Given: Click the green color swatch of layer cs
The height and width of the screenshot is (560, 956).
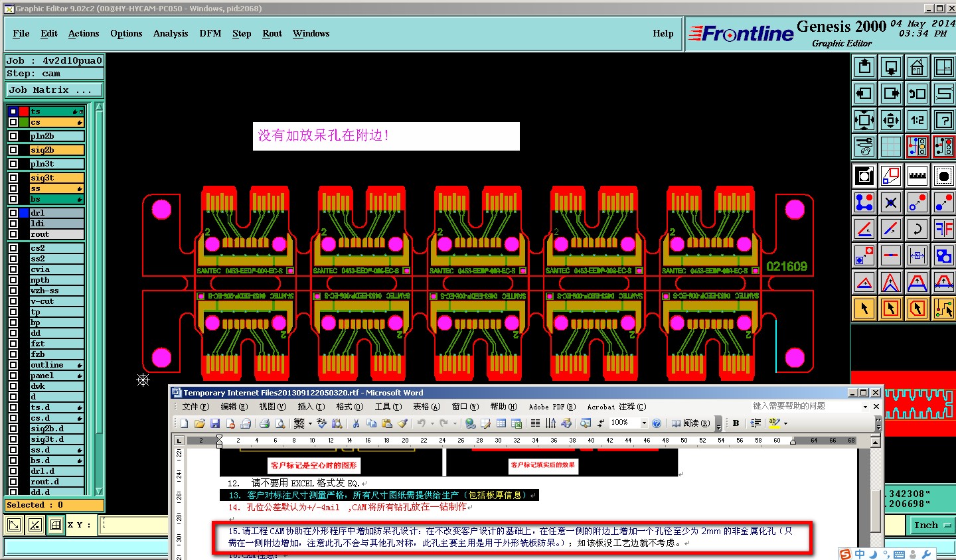Looking at the screenshot, I should tap(24, 122).
